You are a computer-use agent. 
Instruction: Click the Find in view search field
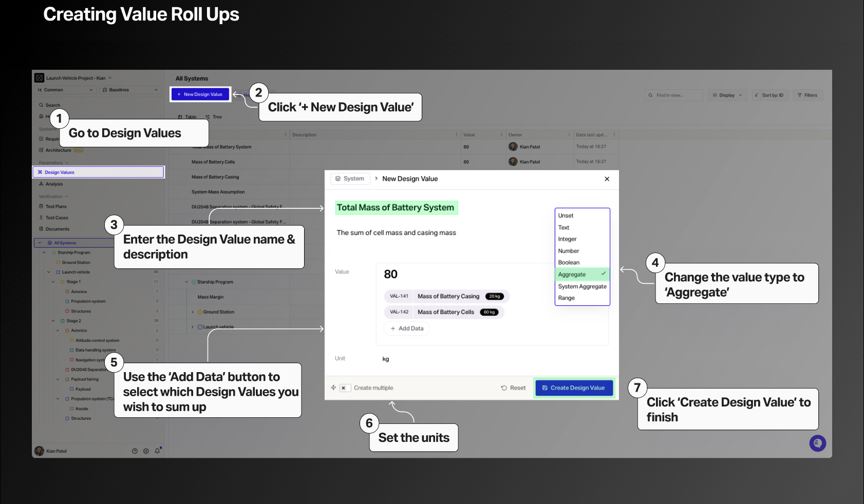tap(673, 95)
